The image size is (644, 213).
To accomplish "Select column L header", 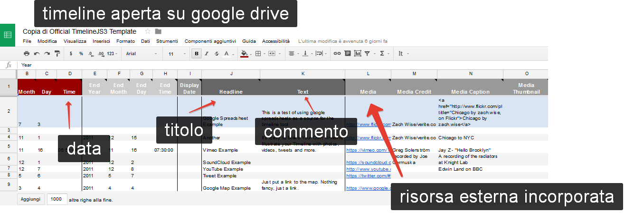I will coord(368,74).
